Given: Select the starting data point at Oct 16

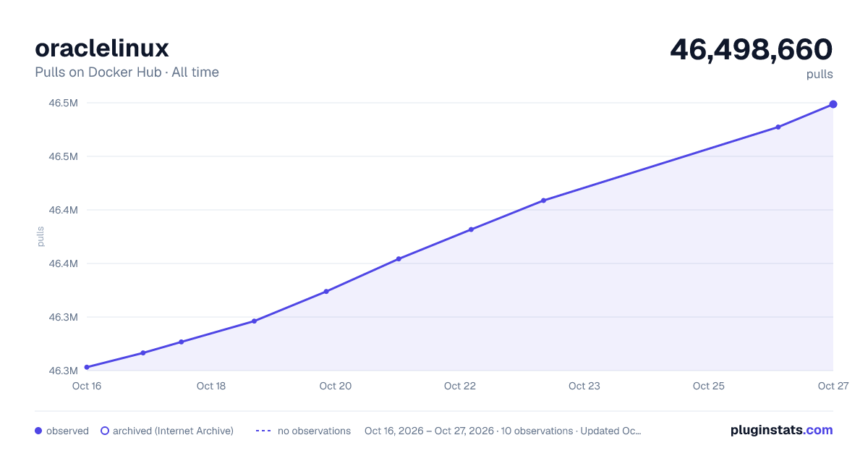Looking at the screenshot, I should pyautogui.click(x=87, y=367).
